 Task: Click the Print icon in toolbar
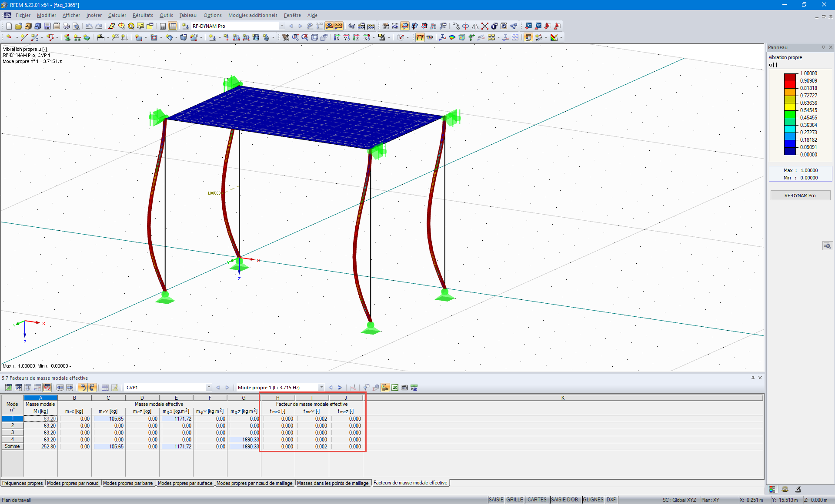tap(66, 26)
